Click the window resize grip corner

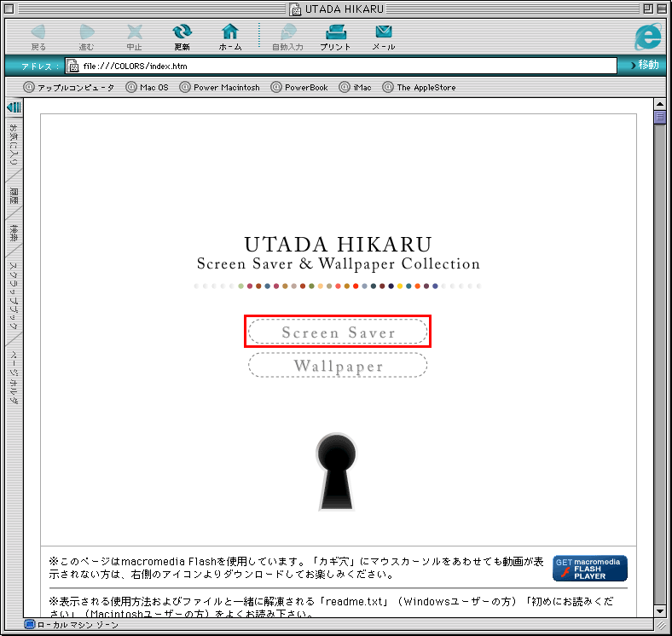pyautogui.click(x=661, y=625)
